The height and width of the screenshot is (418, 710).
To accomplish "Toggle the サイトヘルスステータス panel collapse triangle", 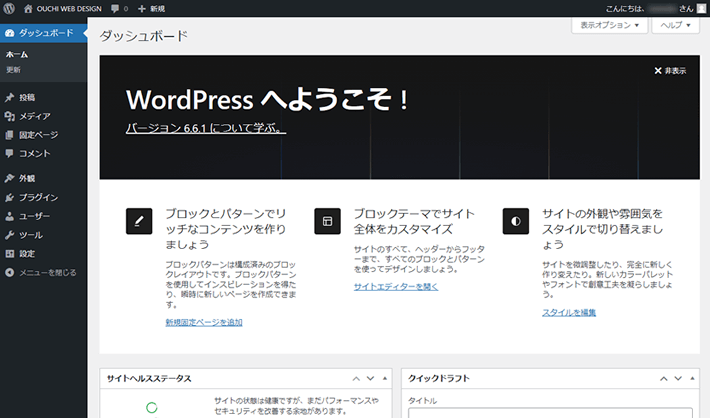I will click(x=385, y=379).
